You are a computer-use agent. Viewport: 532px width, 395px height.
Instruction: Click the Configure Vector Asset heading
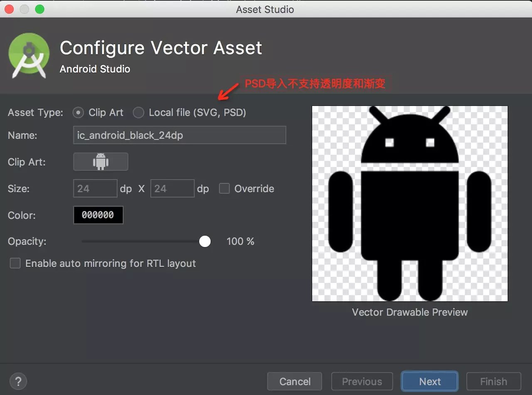[161, 48]
